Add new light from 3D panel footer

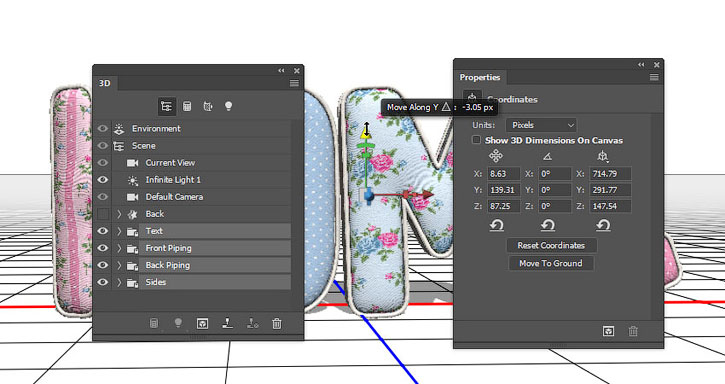click(x=178, y=323)
